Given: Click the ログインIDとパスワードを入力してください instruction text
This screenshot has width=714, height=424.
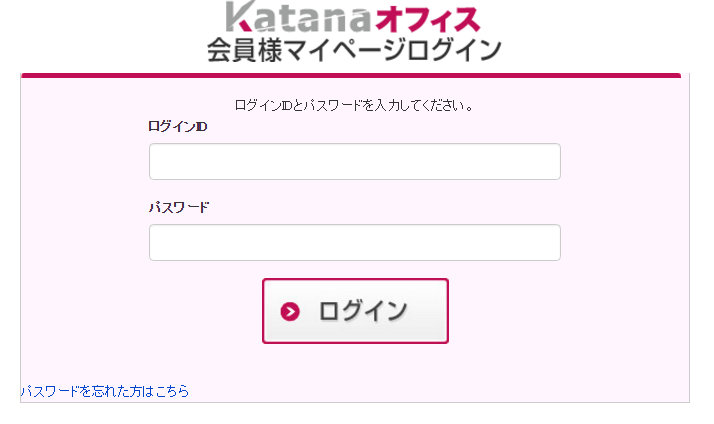Looking at the screenshot, I should click(x=354, y=104).
